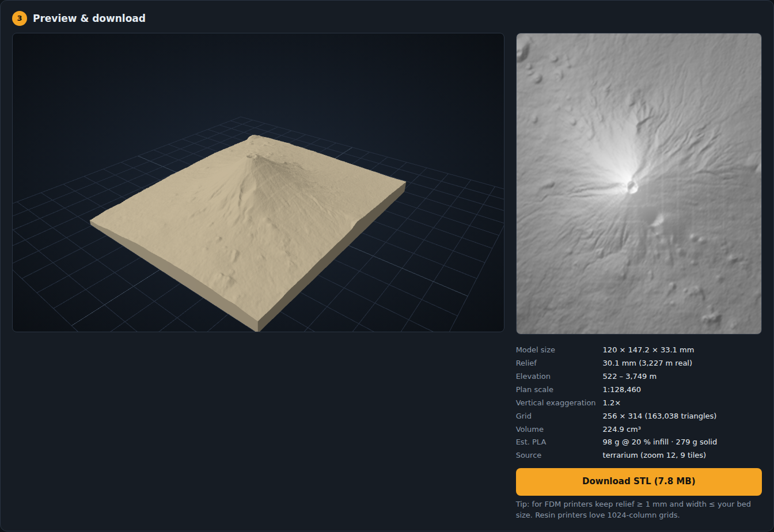
Task: Click the 'Grid' label
Action: click(523, 416)
